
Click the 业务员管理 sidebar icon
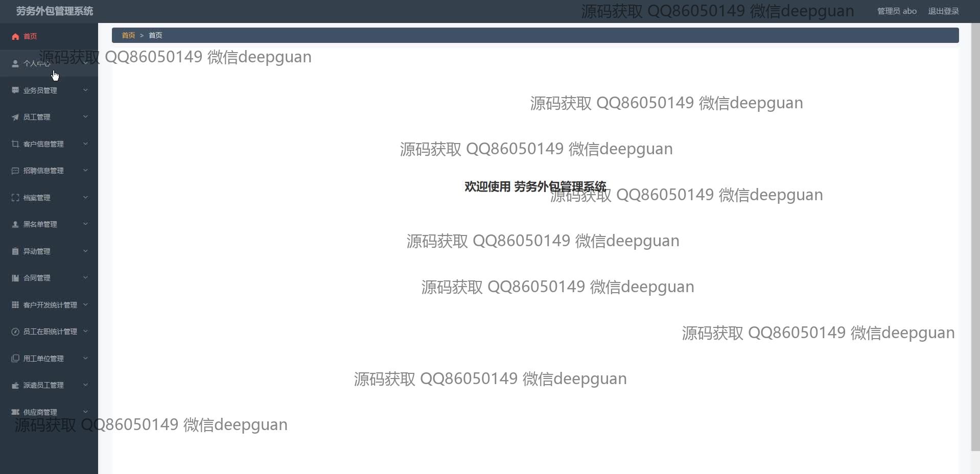15,90
